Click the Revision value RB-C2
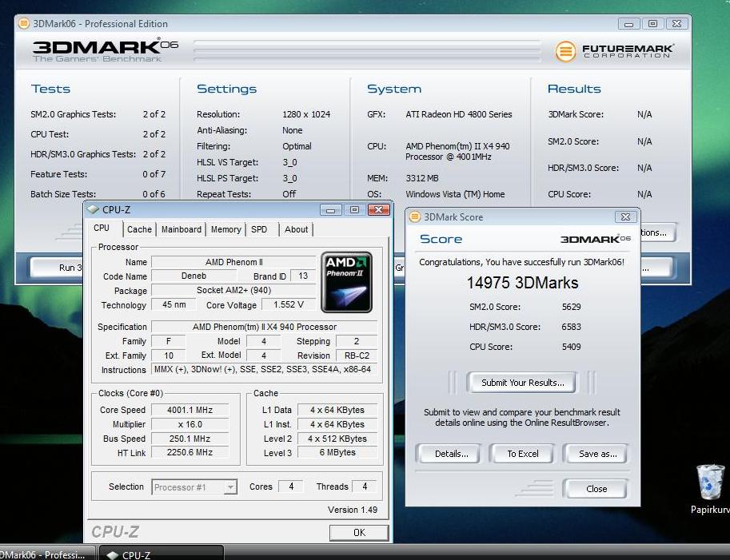Image resolution: width=730 pixels, height=560 pixels. point(357,355)
